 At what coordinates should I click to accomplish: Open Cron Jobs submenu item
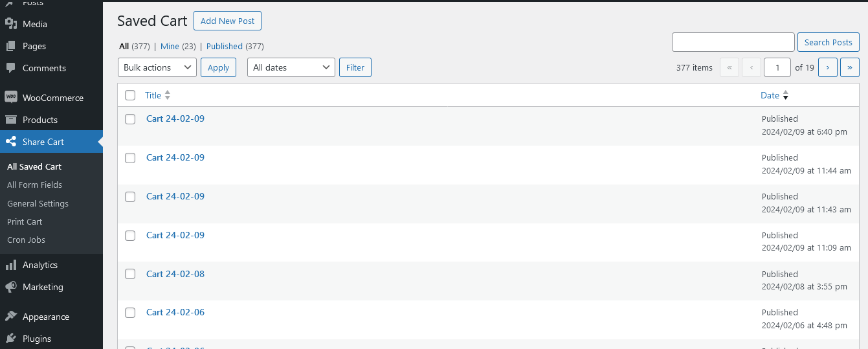[x=26, y=240]
